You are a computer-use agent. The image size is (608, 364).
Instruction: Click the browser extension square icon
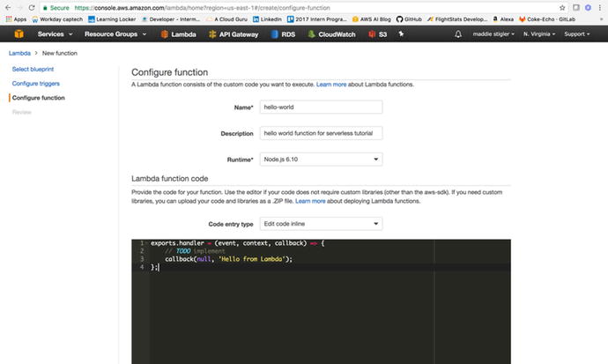[576, 8]
